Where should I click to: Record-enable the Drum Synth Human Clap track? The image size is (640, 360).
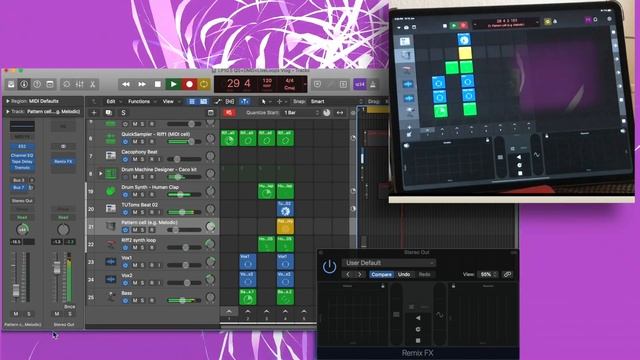(151, 195)
